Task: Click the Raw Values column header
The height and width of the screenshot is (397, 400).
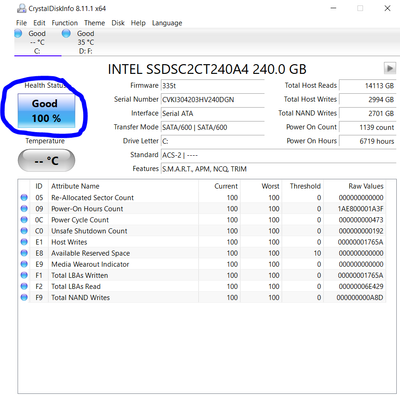Action: tap(366, 186)
